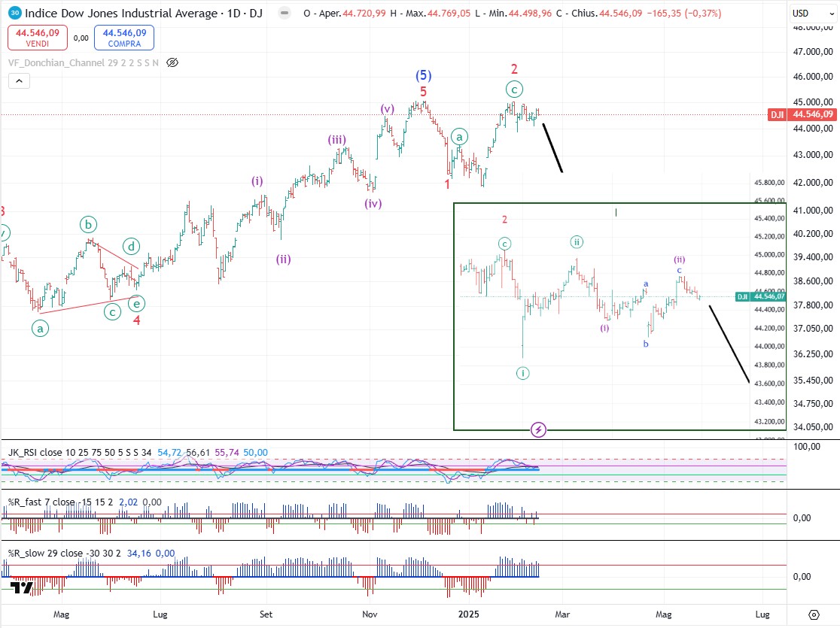Click the 100,00 label on the RSI scale
The image size is (840, 628).
coord(806,447)
